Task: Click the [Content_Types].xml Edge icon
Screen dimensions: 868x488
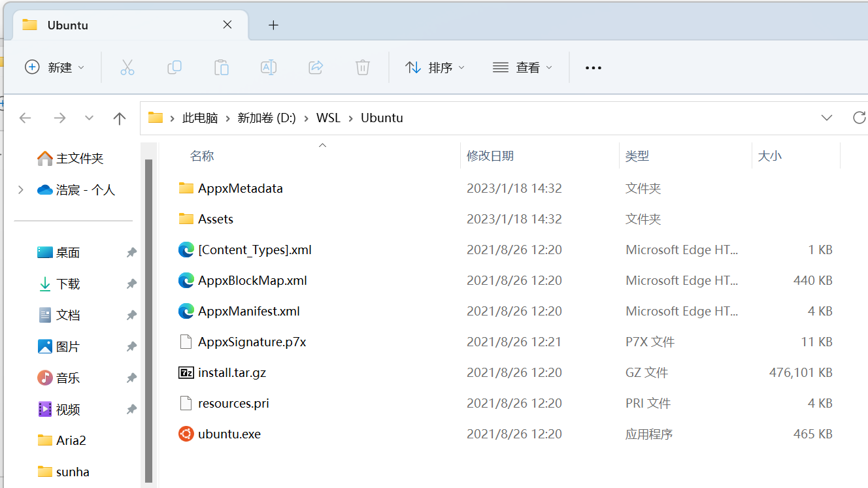Action: (186, 250)
